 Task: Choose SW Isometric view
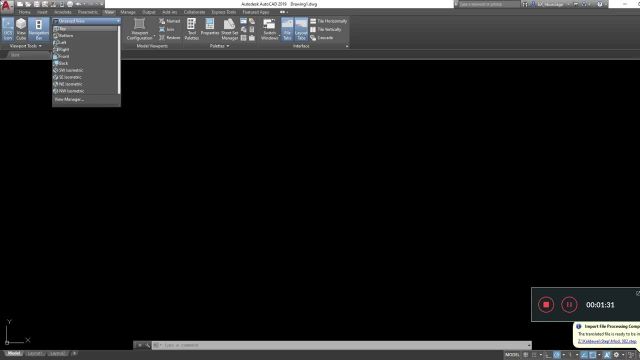85,70
